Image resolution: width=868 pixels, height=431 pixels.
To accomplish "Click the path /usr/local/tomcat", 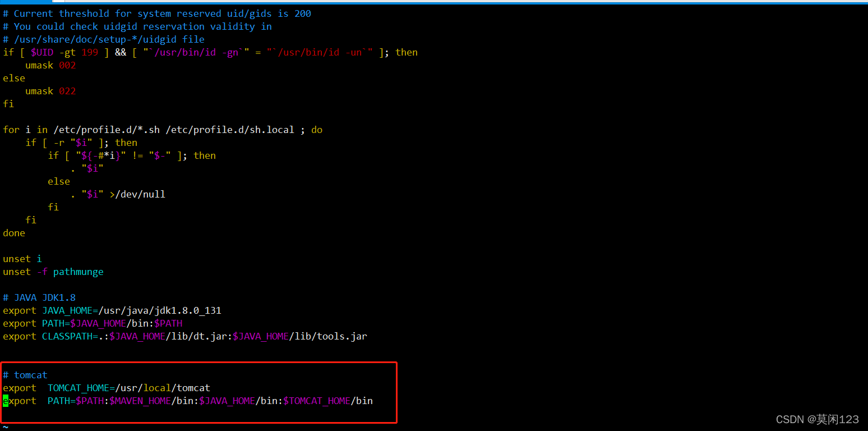I will (x=163, y=388).
